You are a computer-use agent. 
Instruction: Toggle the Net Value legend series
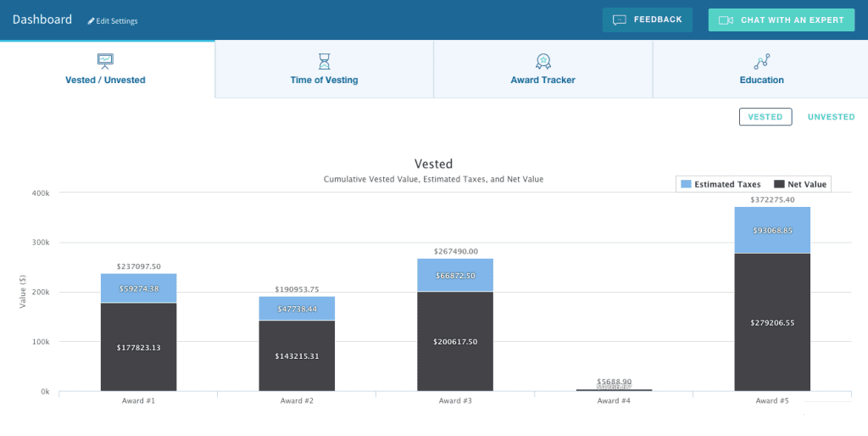click(x=800, y=184)
